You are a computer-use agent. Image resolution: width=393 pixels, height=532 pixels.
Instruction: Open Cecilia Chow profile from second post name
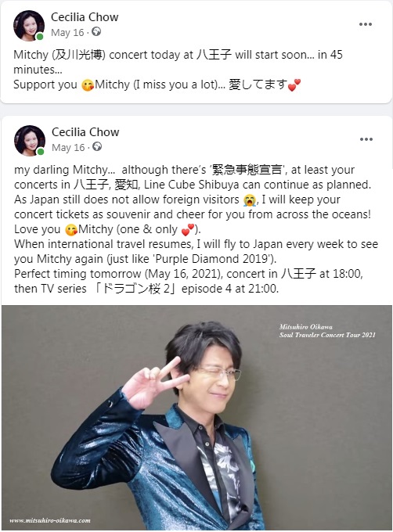pyautogui.click(x=85, y=132)
